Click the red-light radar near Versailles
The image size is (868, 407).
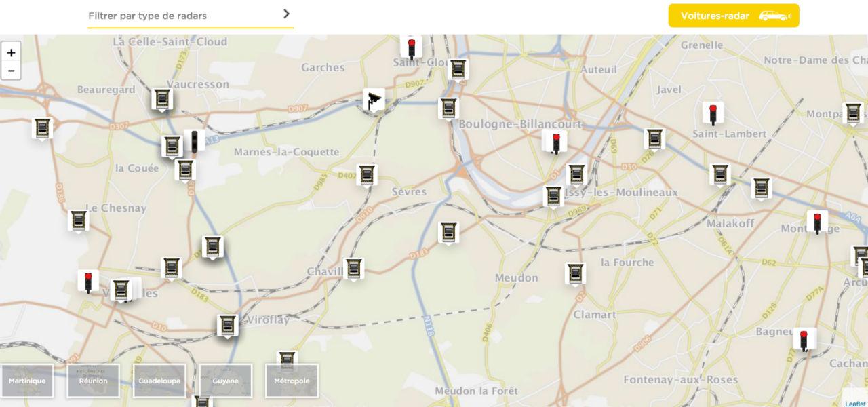(88, 278)
